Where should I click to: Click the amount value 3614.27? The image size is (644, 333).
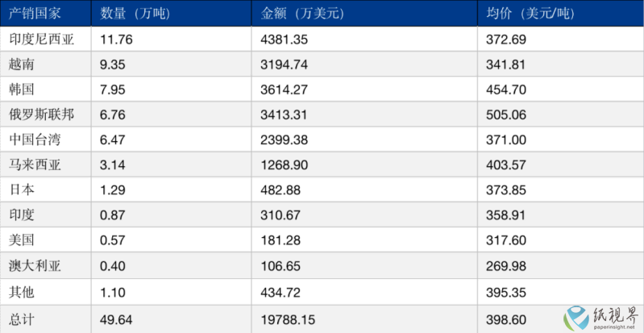click(284, 90)
